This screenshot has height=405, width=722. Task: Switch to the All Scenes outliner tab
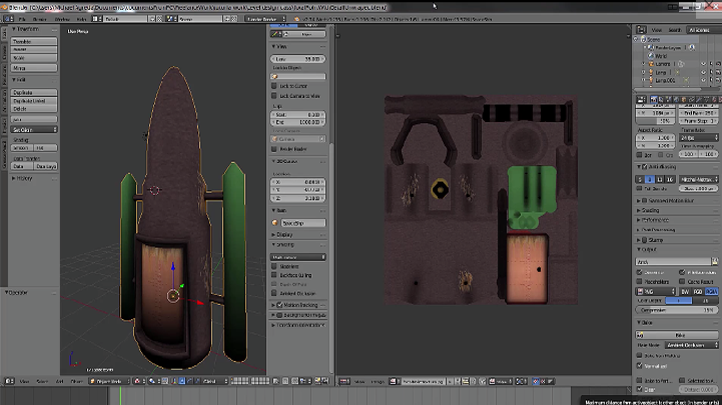(x=699, y=30)
